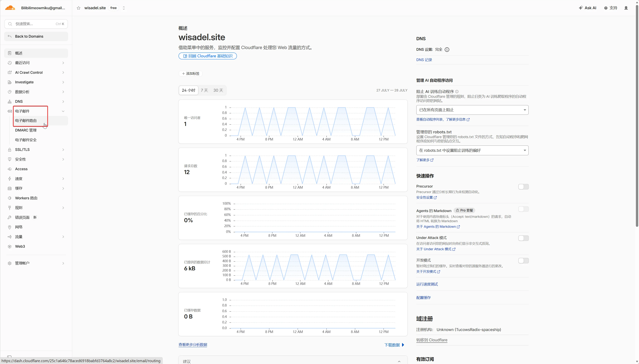
Task: Click the Investigate sidebar icon
Action: pos(10,82)
